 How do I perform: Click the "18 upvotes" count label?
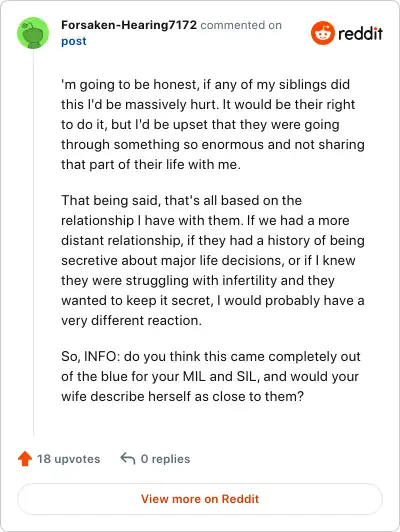pos(69,459)
